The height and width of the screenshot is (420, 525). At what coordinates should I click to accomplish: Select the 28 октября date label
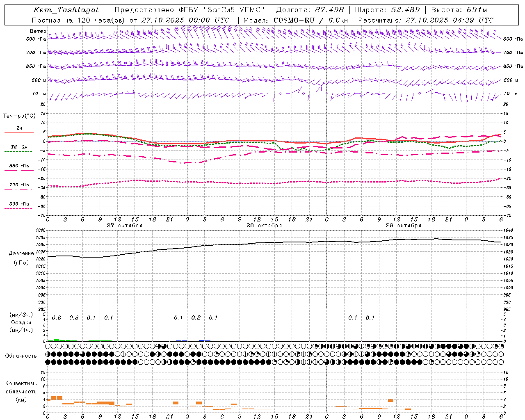[264, 226]
